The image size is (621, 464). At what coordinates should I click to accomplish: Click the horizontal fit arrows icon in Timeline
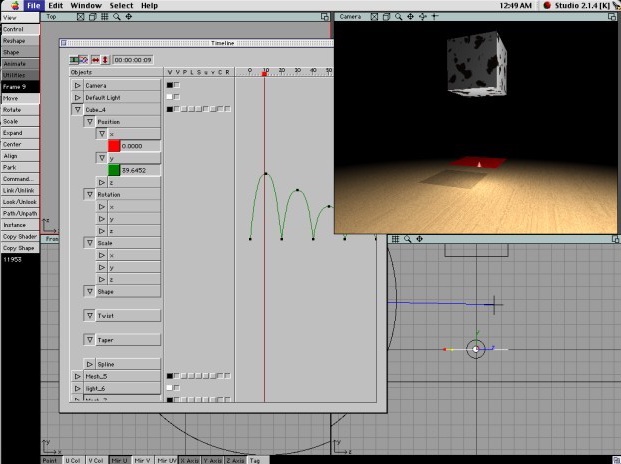click(95, 60)
